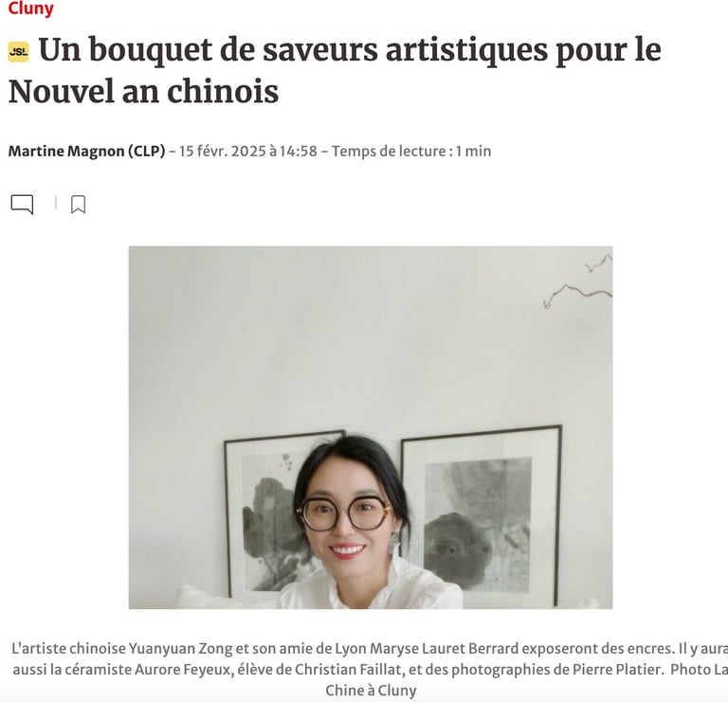Viewport: 728px width, 702px height.
Task: Click the publication date 15 févr. 2025
Action: tap(222, 152)
